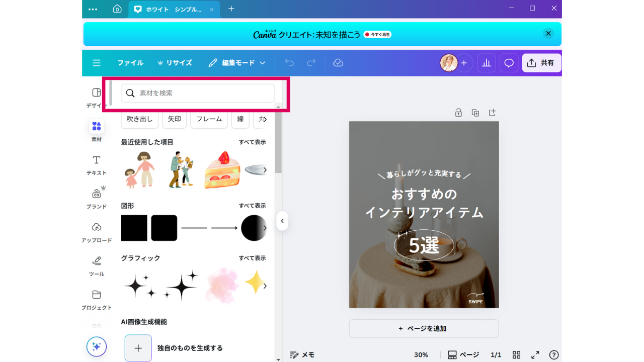Click the 共有 share button
This screenshot has width=644, height=362.
[541, 63]
